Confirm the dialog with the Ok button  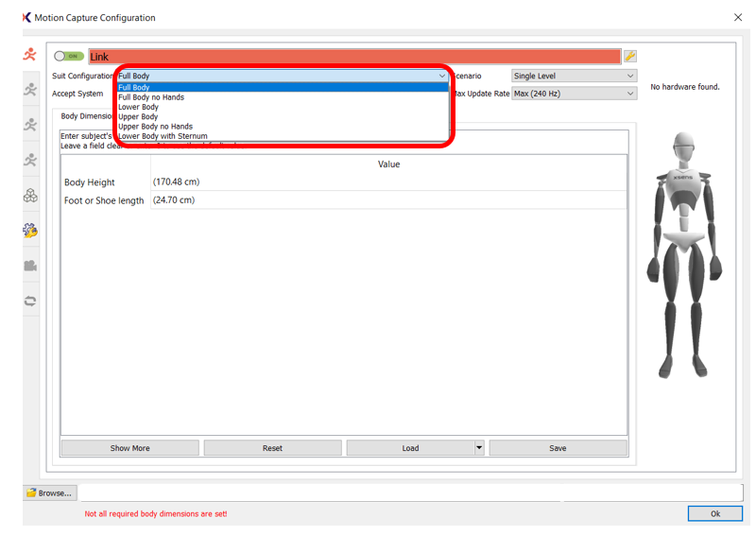coord(714,513)
